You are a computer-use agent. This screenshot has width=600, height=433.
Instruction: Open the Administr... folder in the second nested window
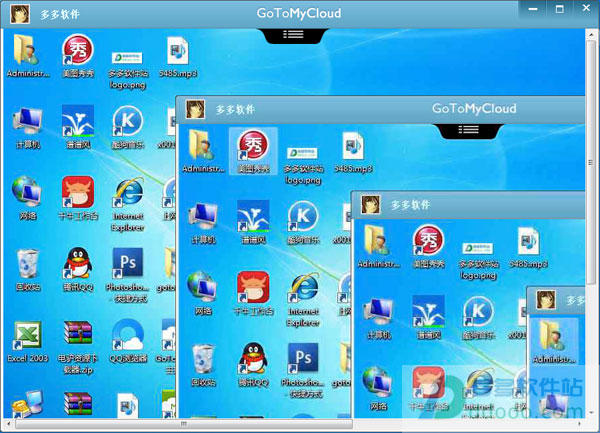coord(203,151)
